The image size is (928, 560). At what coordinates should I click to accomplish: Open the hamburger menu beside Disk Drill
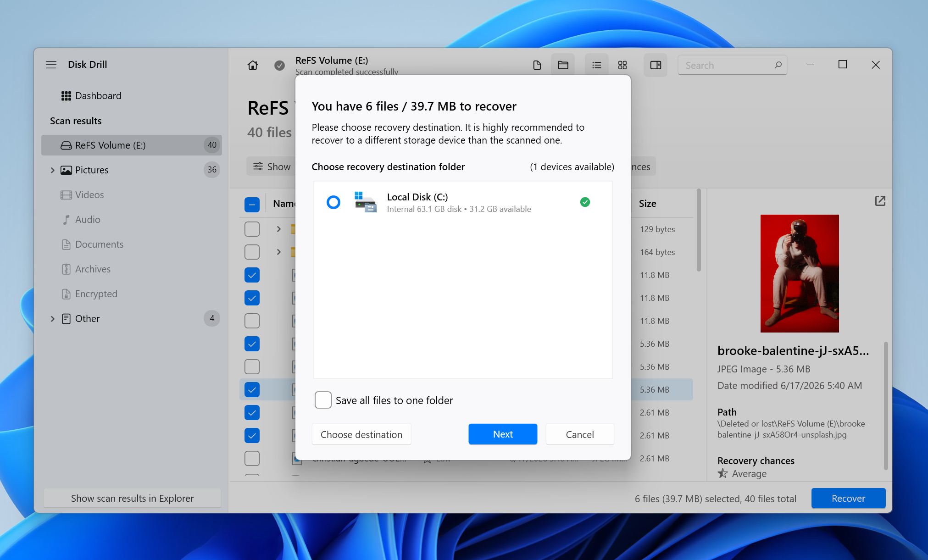51,65
